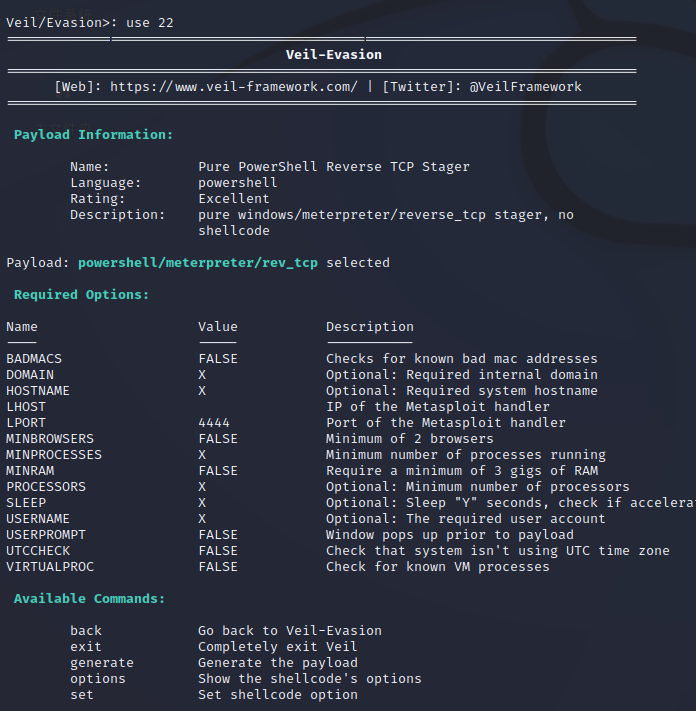Click the HOSTNAME option name
Viewport: 696px width, 711px height.
38,390
